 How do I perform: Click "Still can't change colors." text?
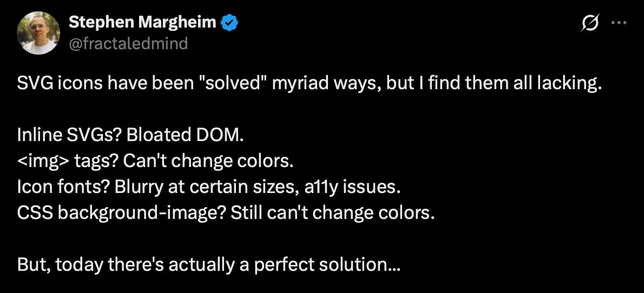(333, 213)
